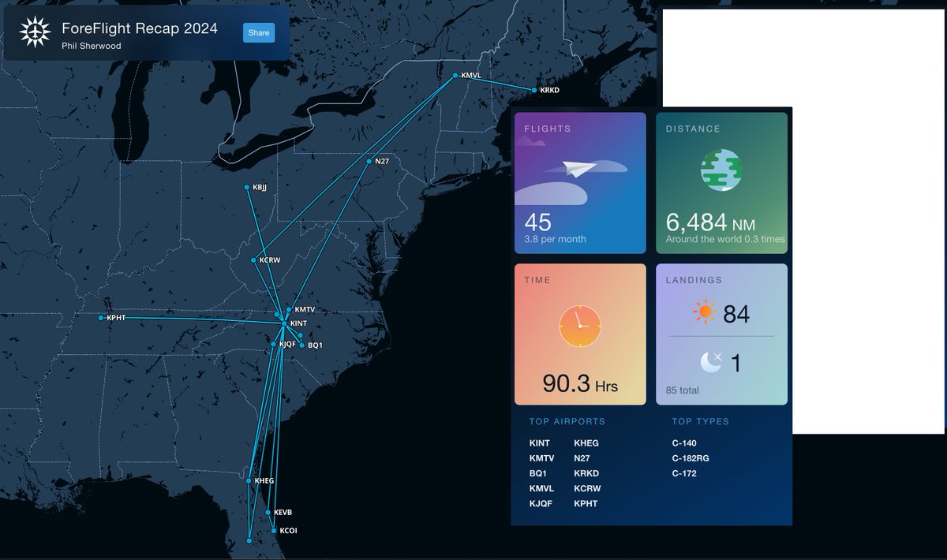Click C-140 in Top Types list
This screenshot has height=560, width=947.
684,443
